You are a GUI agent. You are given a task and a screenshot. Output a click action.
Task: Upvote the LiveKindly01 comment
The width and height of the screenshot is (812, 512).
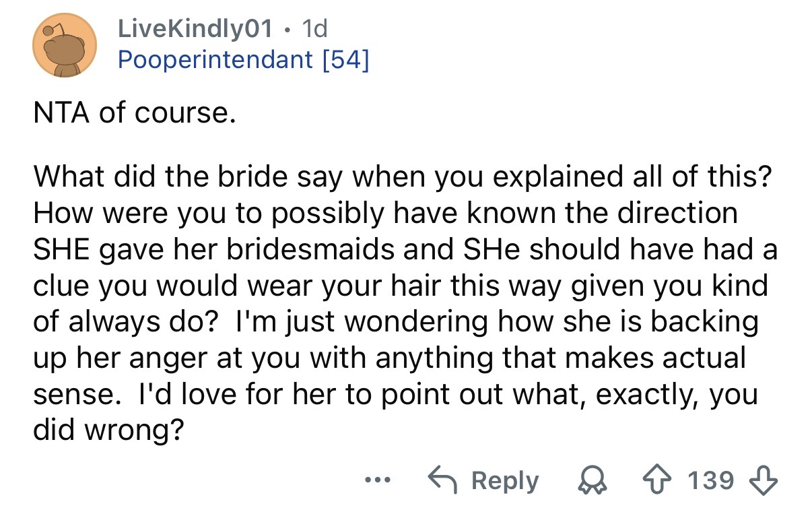point(671,481)
